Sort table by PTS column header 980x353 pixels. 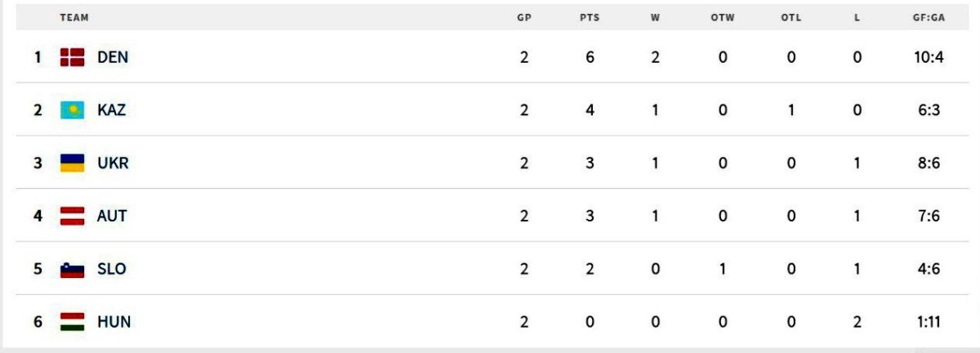(590, 17)
